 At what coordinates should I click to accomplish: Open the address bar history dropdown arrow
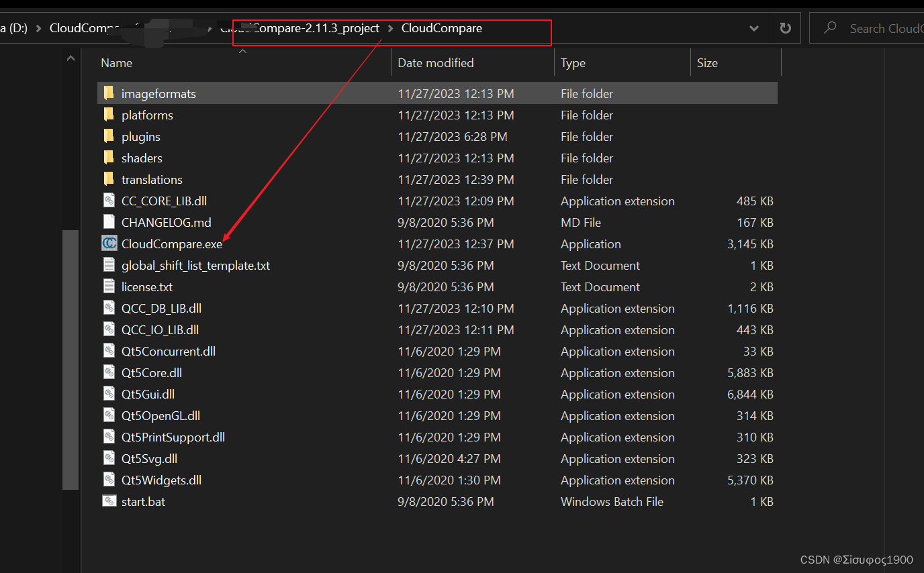[x=753, y=28]
